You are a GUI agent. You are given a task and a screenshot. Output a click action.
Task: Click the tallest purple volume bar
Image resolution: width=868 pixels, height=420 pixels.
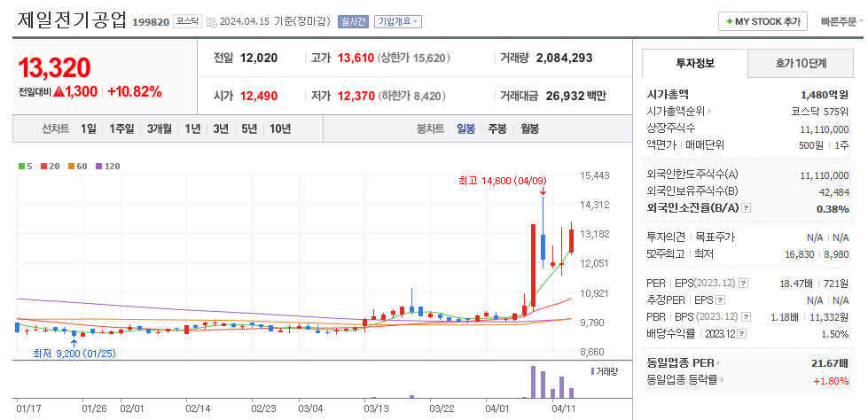point(533,382)
